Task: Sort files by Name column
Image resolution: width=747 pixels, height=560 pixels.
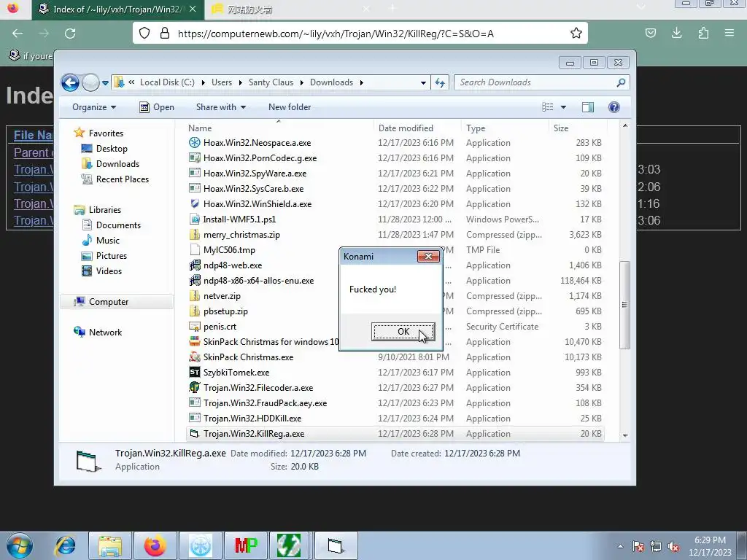Action: [279, 128]
